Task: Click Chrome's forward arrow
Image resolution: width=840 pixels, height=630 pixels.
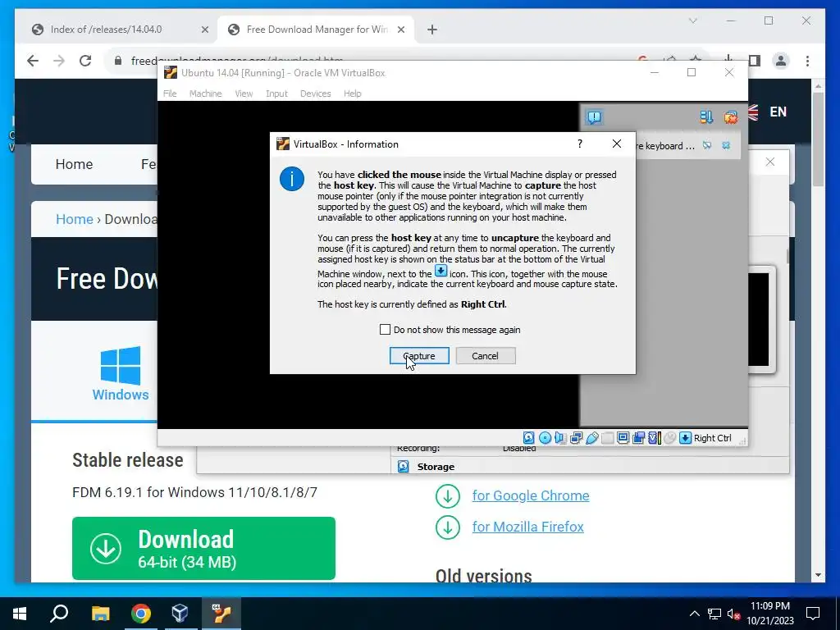Action: coord(59,61)
